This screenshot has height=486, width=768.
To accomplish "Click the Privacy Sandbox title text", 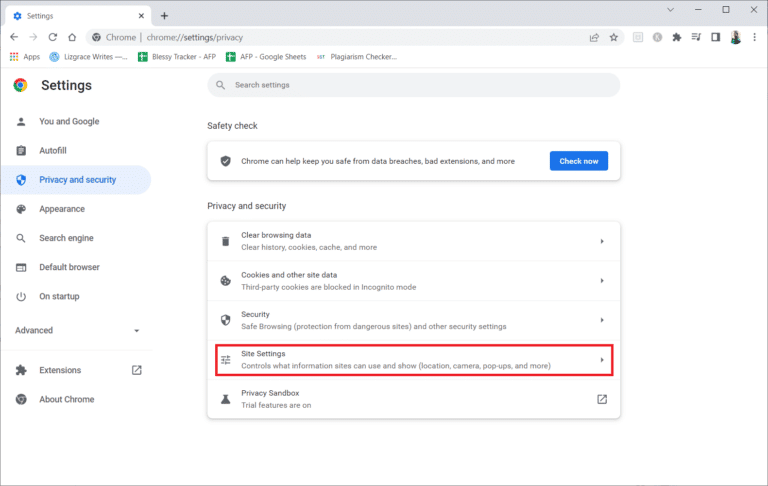I will click(270, 393).
